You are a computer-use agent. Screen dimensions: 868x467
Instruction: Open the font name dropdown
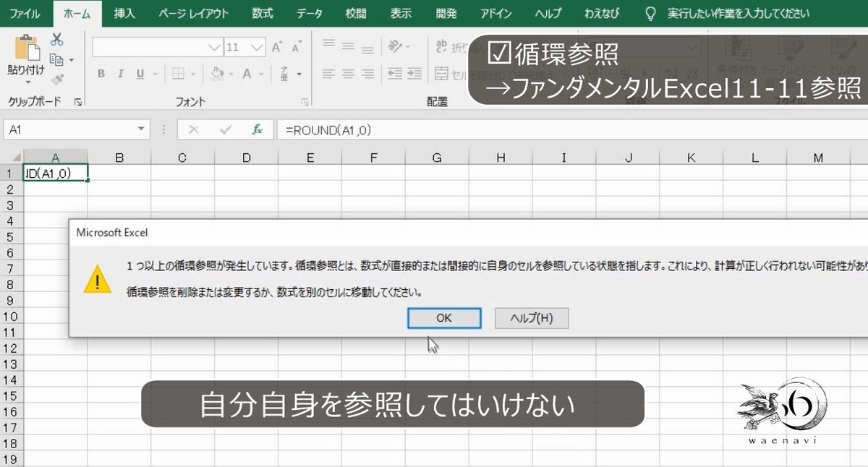tap(214, 48)
